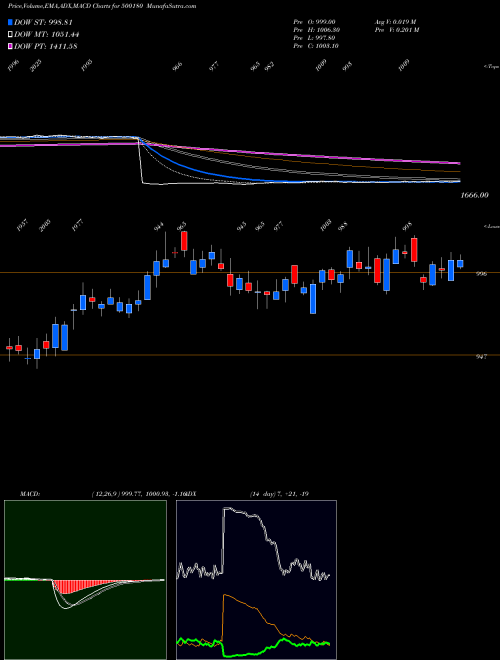Select the 'DOW ST: 998.81' legend text
The width and height of the screenshot is (500, 660).
point(43,22)
